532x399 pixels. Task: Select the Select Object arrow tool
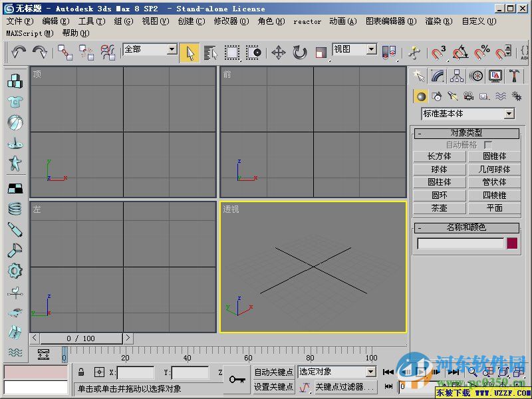coord(190,52)
